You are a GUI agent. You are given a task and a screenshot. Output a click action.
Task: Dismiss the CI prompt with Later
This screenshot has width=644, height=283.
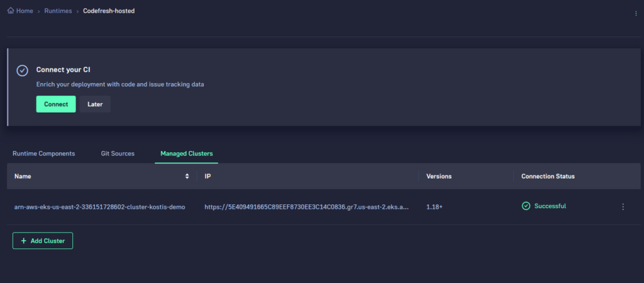[x=95, y=104]
